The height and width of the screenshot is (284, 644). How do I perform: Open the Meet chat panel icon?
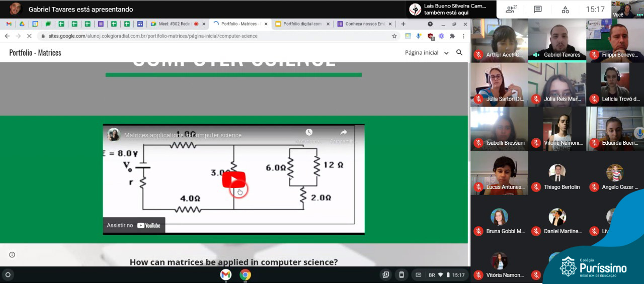point(538,9)
